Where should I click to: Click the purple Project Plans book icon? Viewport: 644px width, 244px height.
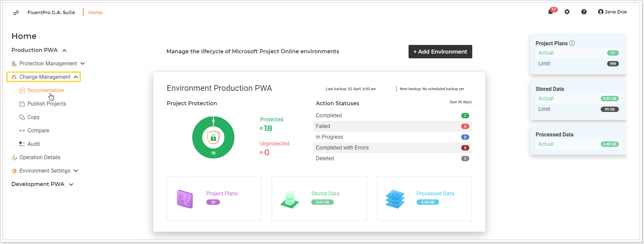coord(185,199)
